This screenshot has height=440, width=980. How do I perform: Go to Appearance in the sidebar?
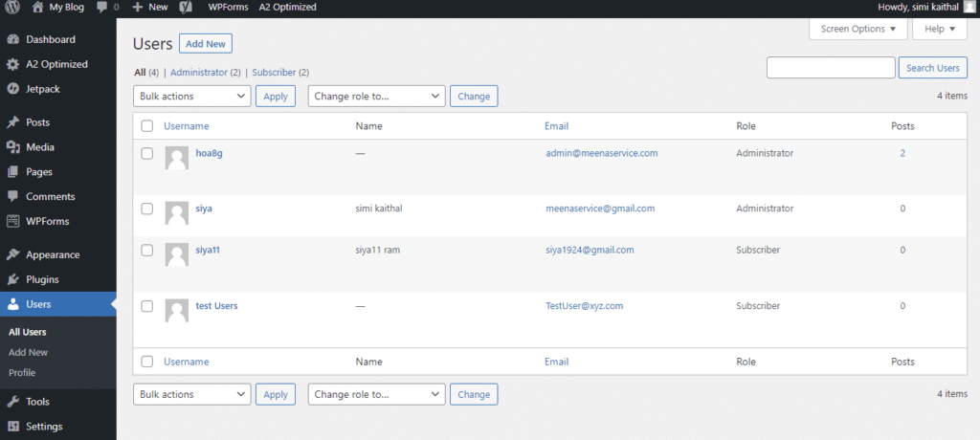(53, 255)
